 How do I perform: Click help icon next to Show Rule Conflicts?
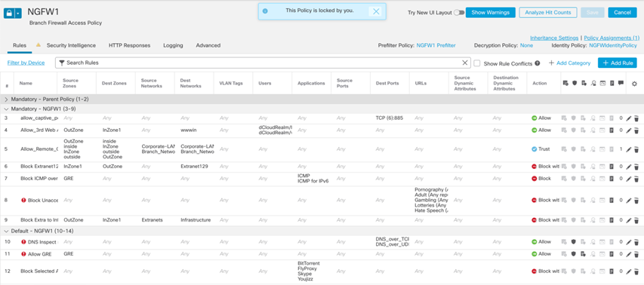coord(538,63)
